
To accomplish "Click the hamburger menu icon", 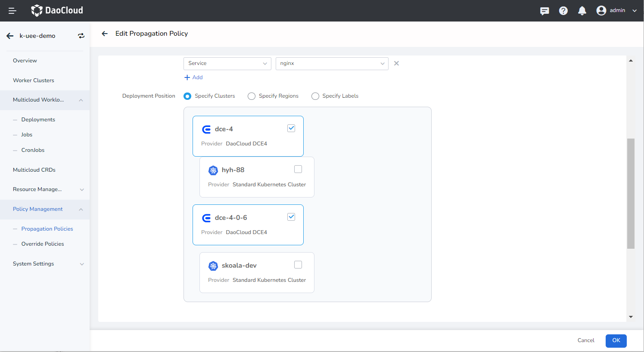I will pyautogui.click(x=12, y=11).
